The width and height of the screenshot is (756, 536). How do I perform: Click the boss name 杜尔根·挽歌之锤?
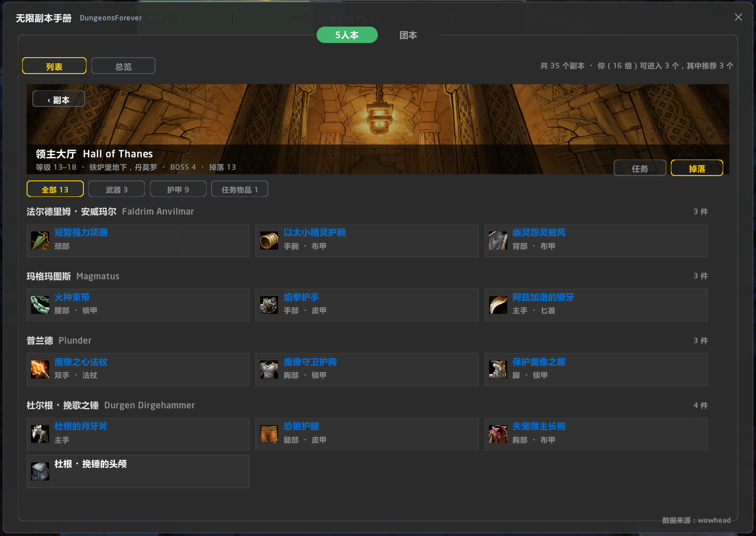(63, 405)
